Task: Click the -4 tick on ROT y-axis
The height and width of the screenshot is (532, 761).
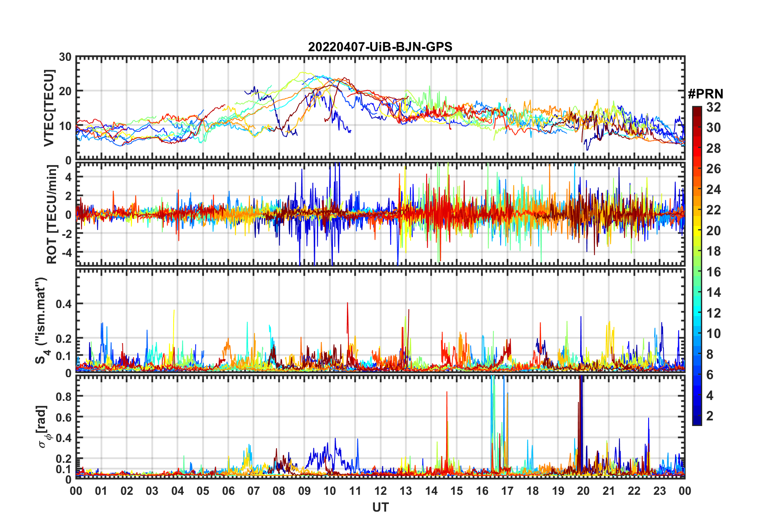Action: click(x=66, y=253)
